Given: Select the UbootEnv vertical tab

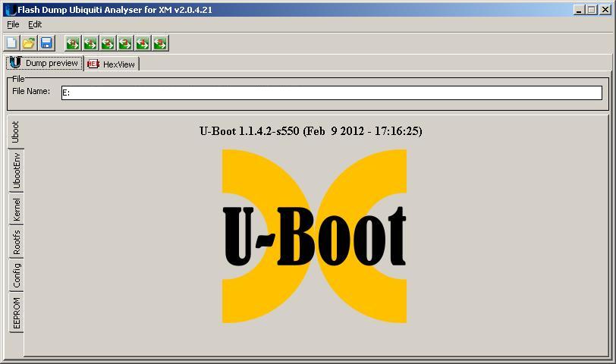Looking at the screenshot, I should coord(16,171).
